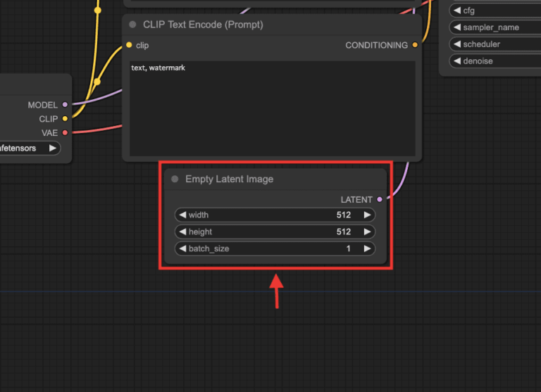Screen dimensions: 541x392
Task: Select the Empty Latent Image title bar
Action: tap(275, 179)
